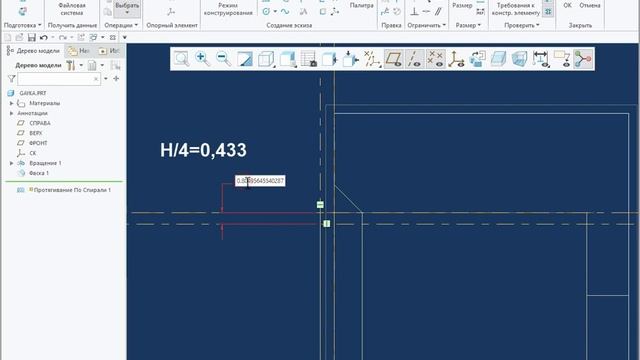Click the perpendicular constraint icon
This screenshot has width=640, height=360.
point(415,12)
